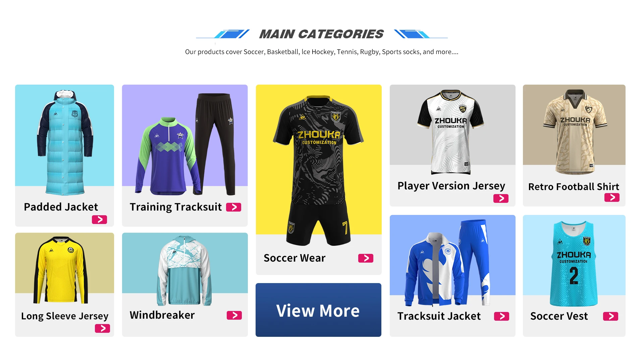The height and width of the screenshot is (362, 644).
Task: Click the beige retro football shirt image
Action: (575, 132)
